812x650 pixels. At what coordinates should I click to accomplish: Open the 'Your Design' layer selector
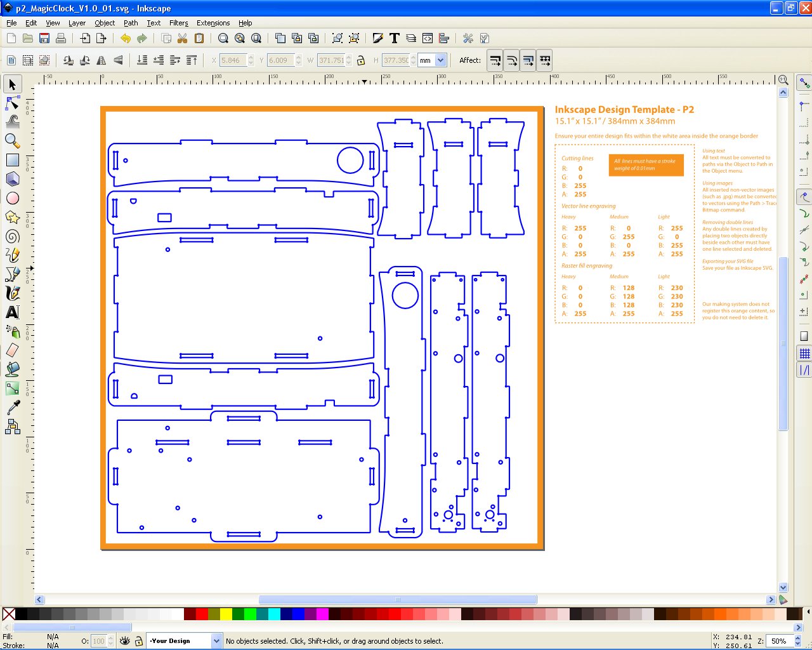tap(183, 640)
